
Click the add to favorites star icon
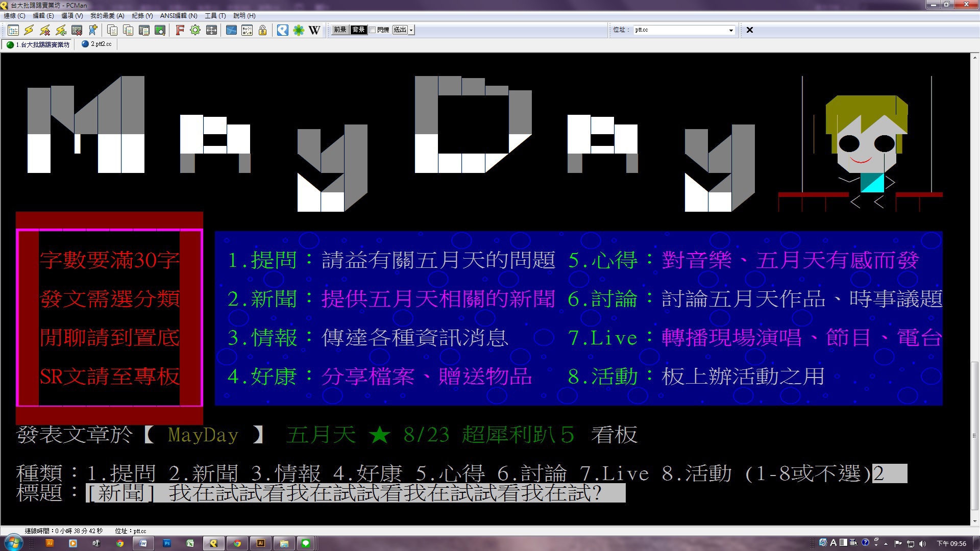click(93, 30)
